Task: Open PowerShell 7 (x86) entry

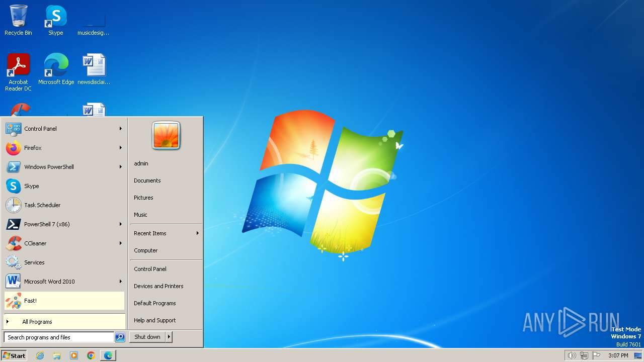Action: tap(64, 224)
